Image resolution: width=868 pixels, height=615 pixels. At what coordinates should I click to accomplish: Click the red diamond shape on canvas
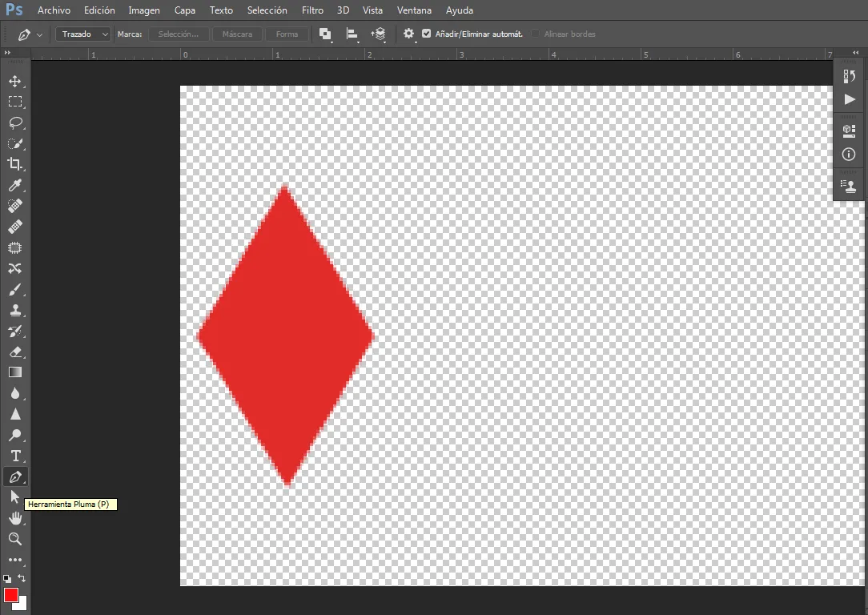(x=286, y=336)
